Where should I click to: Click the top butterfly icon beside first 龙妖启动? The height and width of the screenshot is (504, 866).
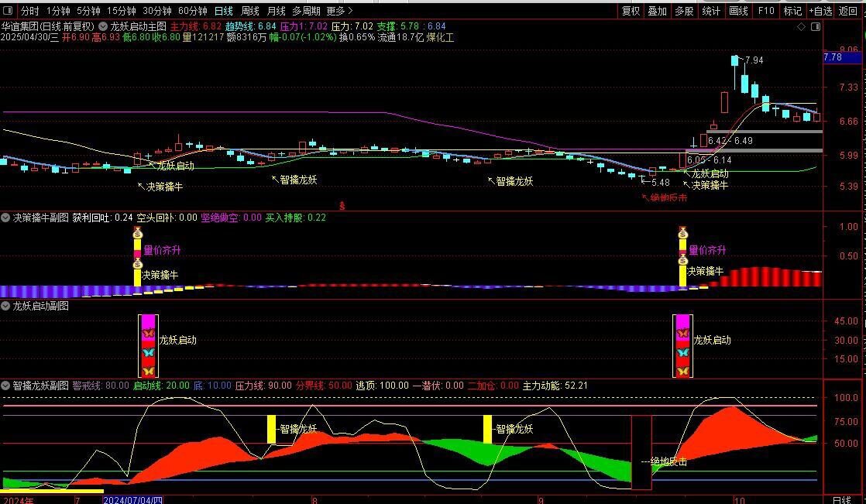pos(148,334)
